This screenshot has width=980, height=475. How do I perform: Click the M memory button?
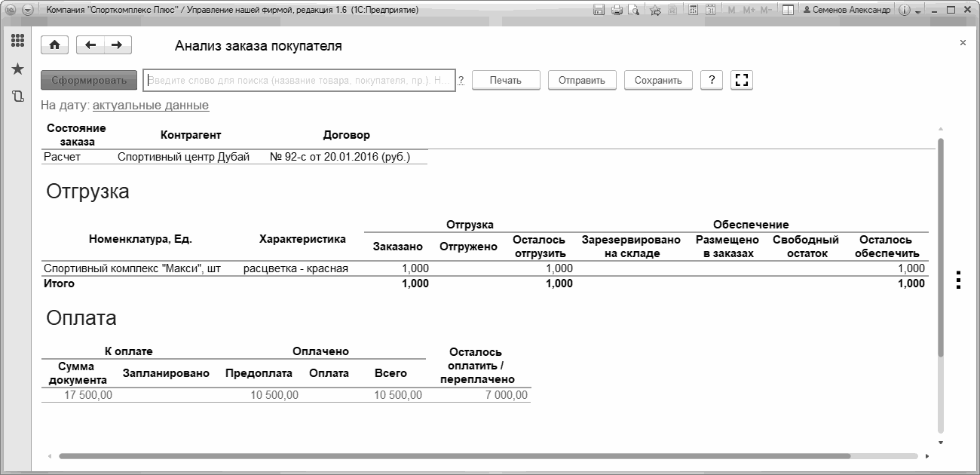[x=732, y=11]
